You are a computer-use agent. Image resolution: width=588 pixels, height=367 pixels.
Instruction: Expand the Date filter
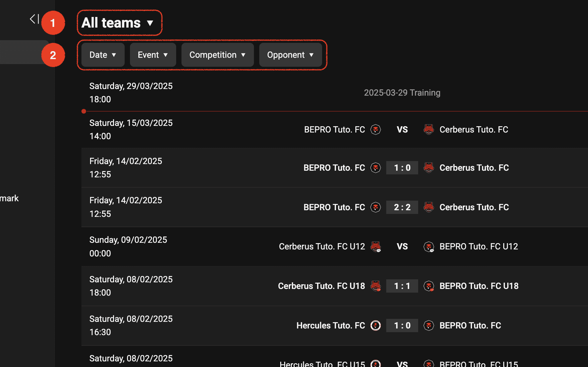pos(103,55)
